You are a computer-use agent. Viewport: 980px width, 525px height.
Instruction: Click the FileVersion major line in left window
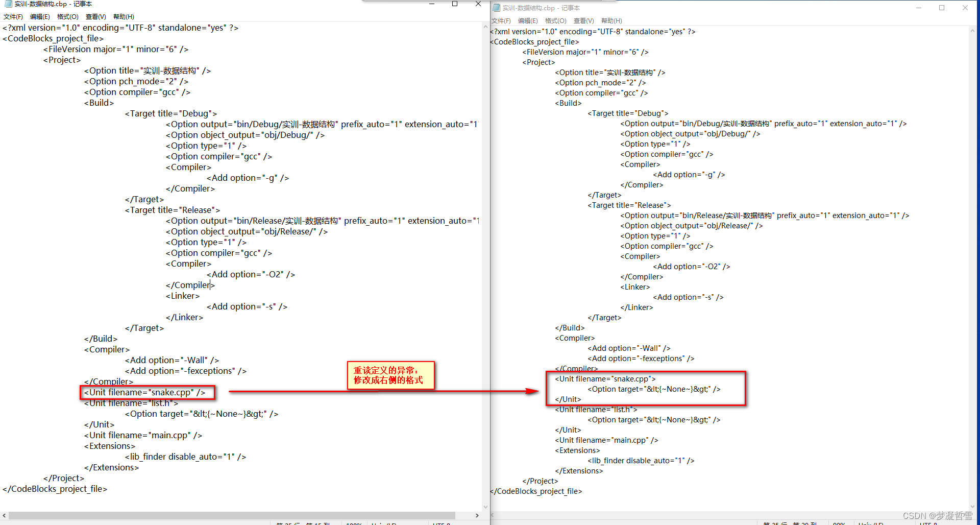coord(116,49)
